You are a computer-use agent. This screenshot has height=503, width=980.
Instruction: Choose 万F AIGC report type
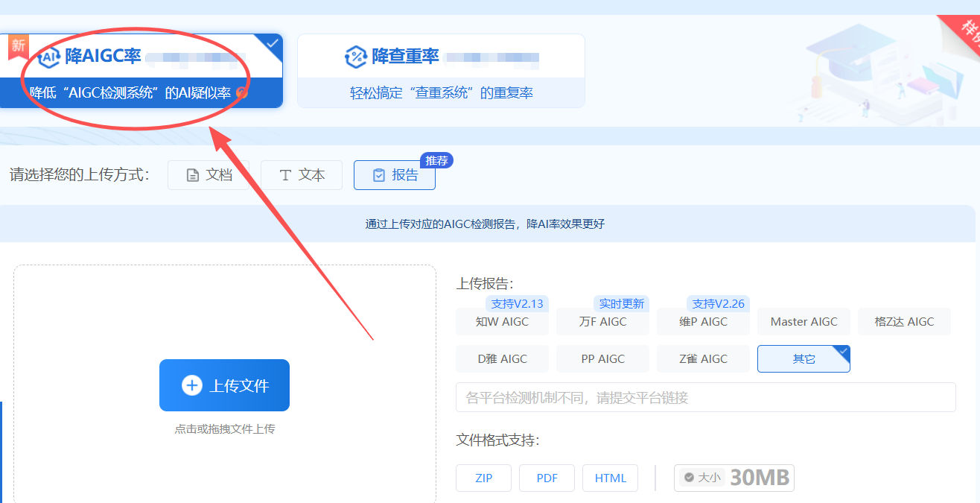tap(602, 322)
